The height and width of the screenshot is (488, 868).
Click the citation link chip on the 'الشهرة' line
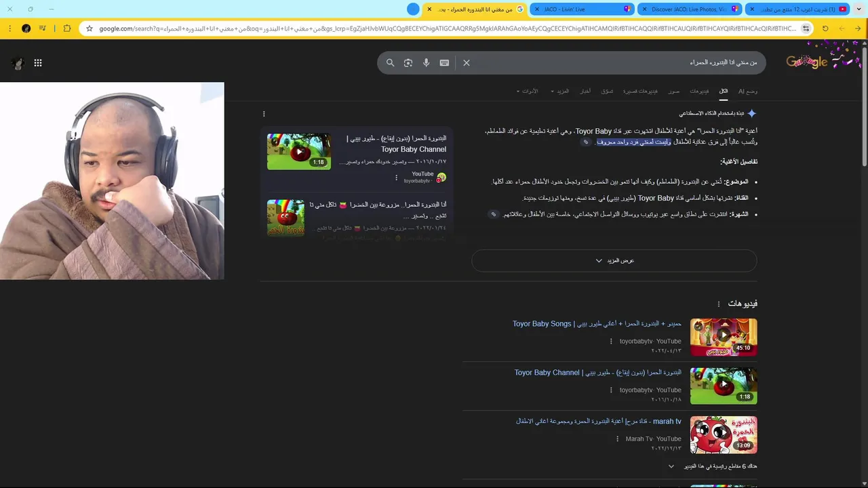[494, 214]
